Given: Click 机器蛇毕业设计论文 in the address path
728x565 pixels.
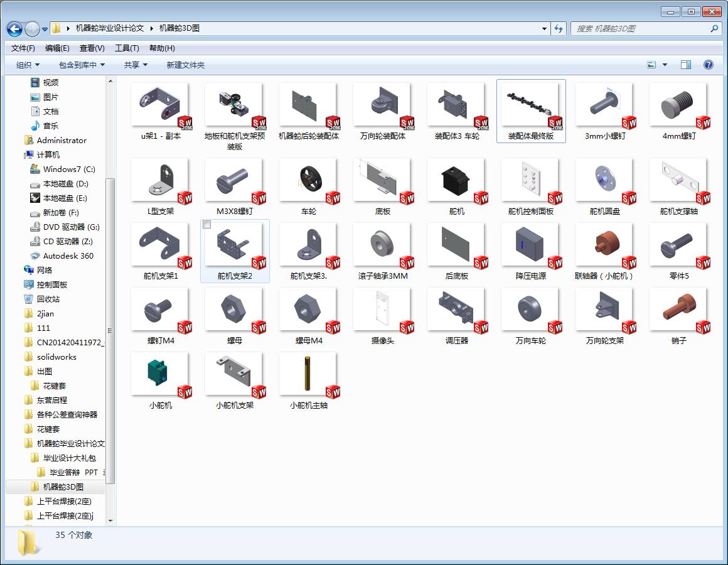Looking at the screenshot, I should [x=110, y=28].
